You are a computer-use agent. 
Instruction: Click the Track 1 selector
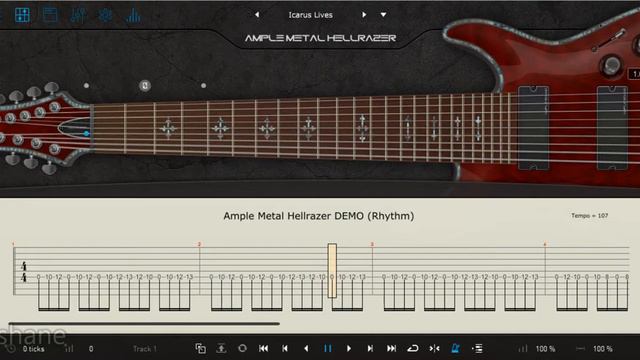click(144, 349)
